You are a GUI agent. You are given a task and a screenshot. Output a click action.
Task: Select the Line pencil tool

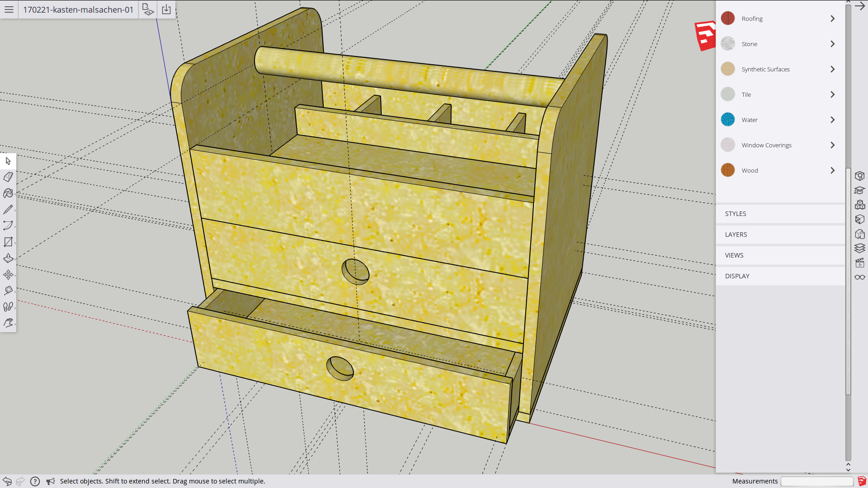pos(8,210)
